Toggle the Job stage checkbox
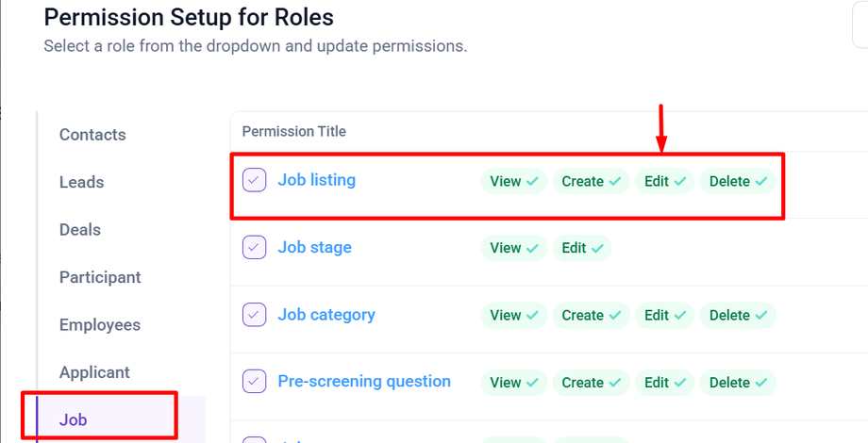The width and height of the screenshot is (868, 443). [254, 248]
